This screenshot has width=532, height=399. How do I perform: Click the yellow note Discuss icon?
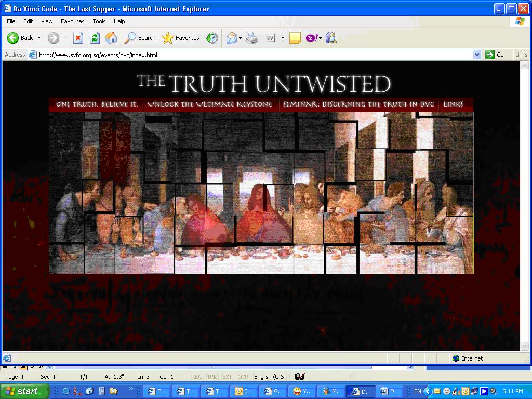pyautogui.click(x=295, y=38)
